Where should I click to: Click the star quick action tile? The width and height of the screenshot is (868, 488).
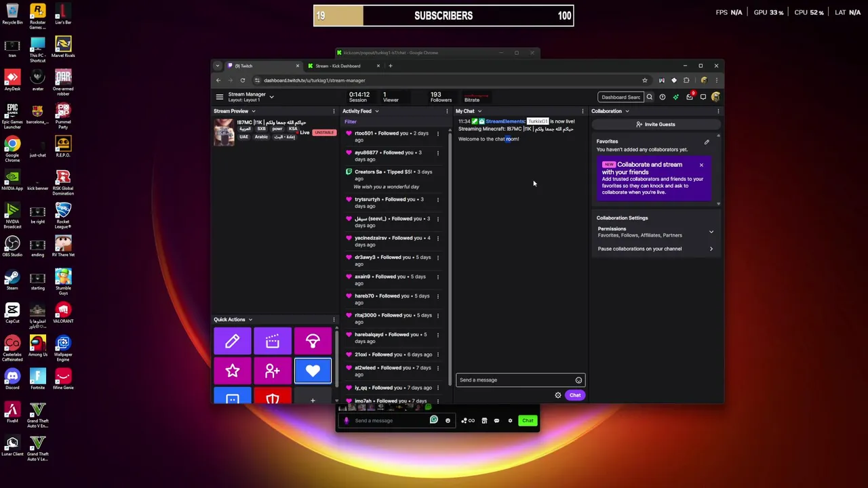click(232, 371)
